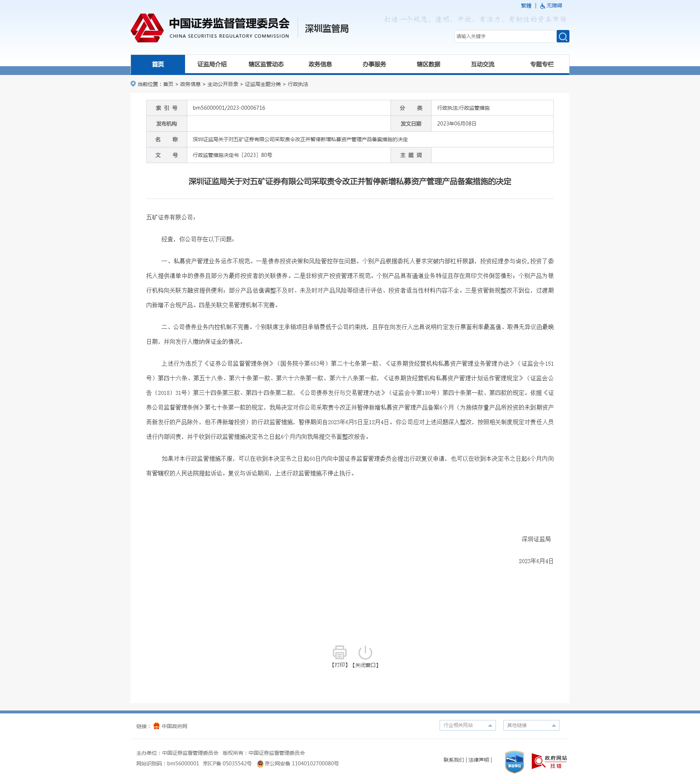Viewport: 700px width, 784px height.
Task: Click the printer icon to print
Action: tap(339, 652)
